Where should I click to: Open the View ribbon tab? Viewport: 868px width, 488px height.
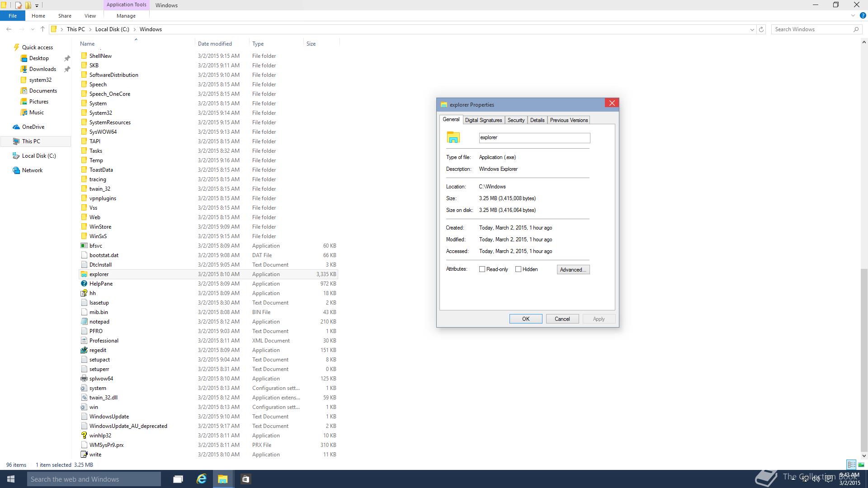90,16
